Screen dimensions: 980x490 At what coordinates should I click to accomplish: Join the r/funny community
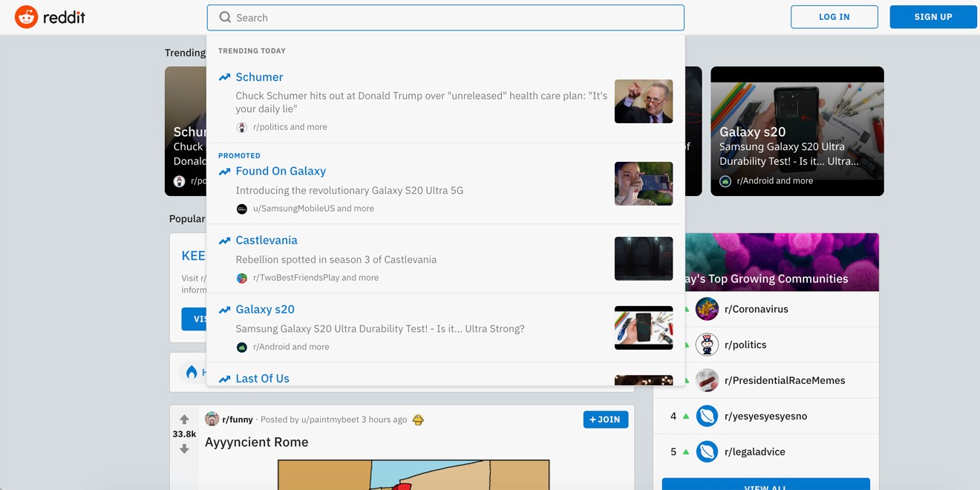coord(605,419)
